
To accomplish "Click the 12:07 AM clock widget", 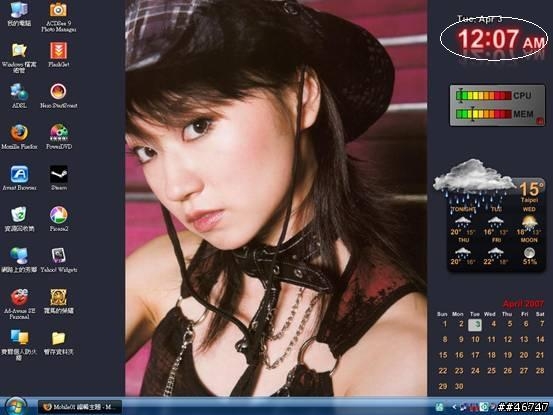I will coord(501,39).
